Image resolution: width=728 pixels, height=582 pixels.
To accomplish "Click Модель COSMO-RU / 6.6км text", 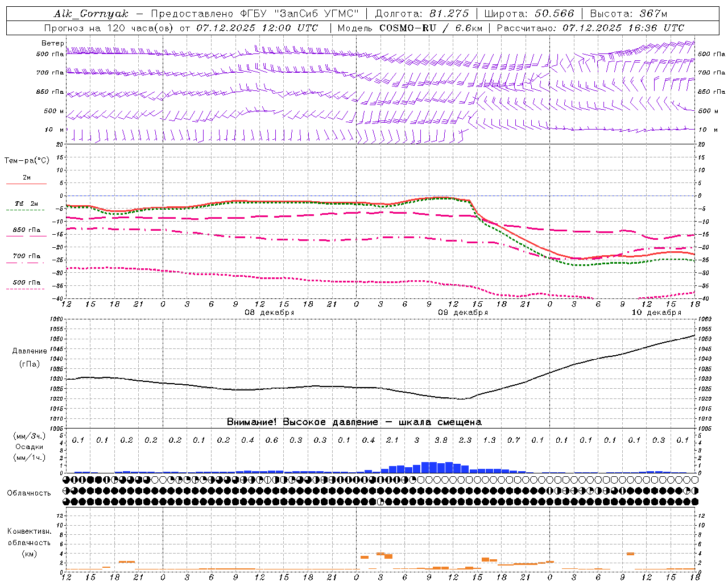I will 410,28.
